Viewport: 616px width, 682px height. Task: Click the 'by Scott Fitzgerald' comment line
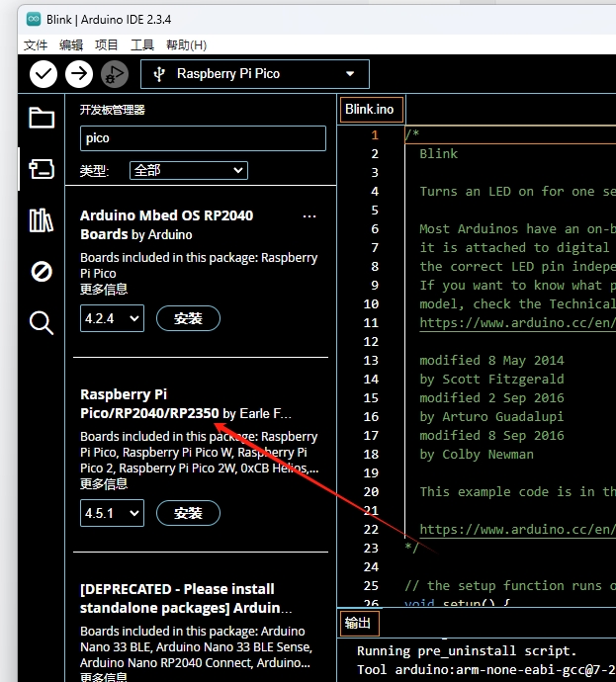(x=491, y=380)
